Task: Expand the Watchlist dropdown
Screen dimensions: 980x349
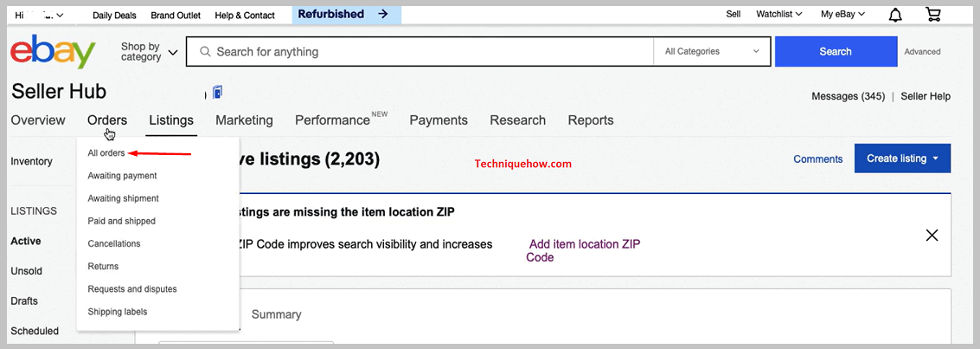Action: 778,15
